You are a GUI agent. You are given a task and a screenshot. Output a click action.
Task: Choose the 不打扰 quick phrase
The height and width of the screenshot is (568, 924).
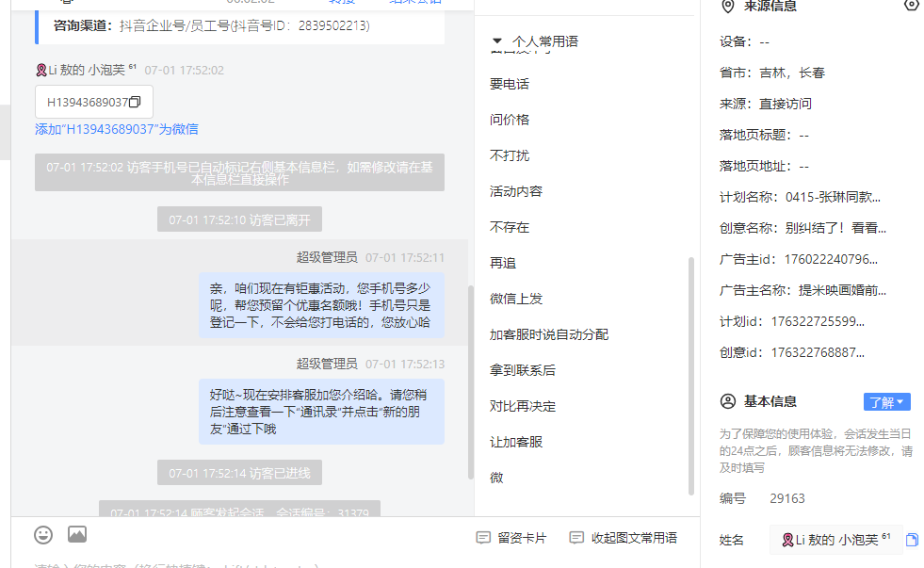coord(510,155)
